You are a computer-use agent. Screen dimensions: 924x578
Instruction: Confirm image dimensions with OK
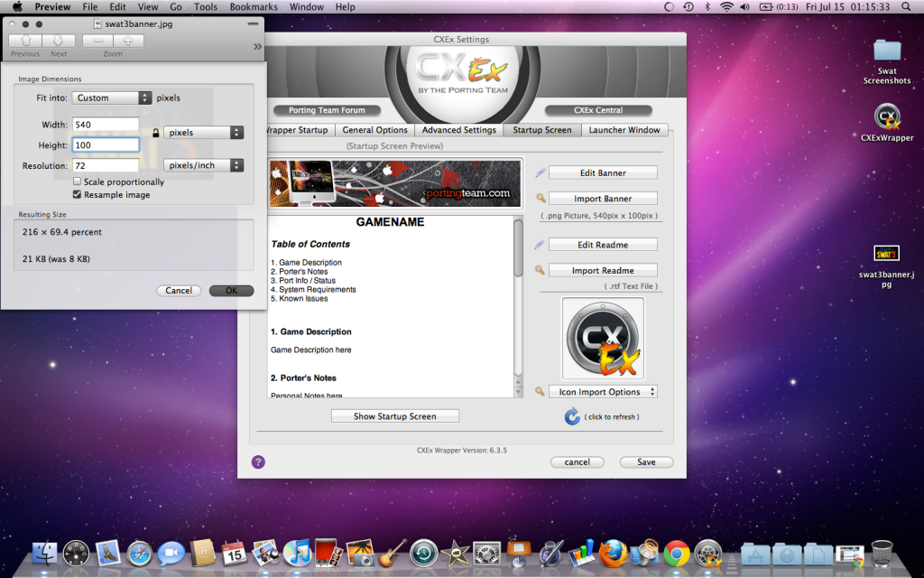tap(232, 291)
